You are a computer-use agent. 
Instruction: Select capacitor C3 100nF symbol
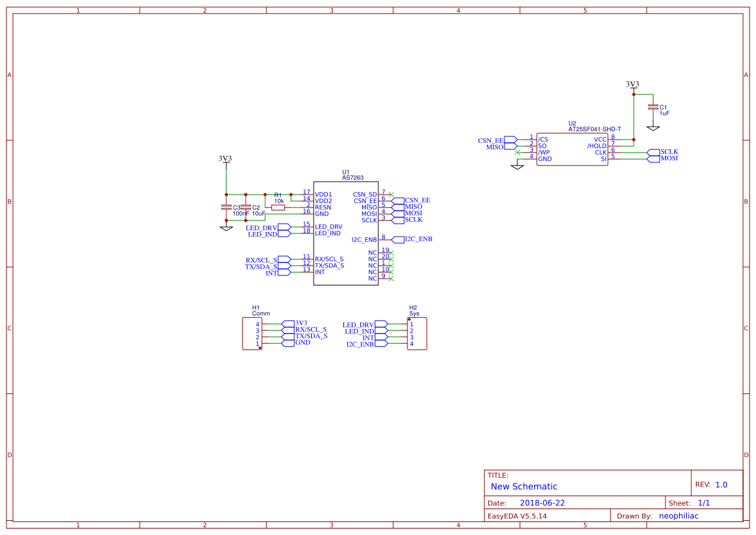(x=226, y=207)
